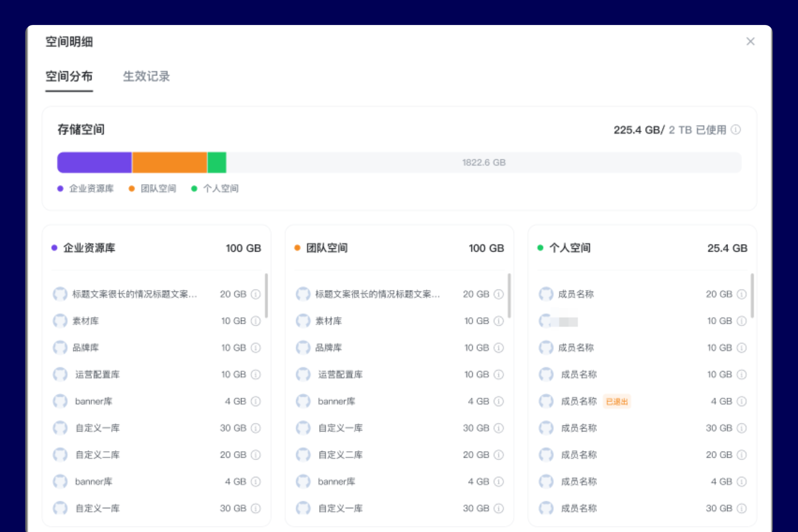
Task: Click avatar of 运营配置库 in 企业资源库
Action: [60, 375]
